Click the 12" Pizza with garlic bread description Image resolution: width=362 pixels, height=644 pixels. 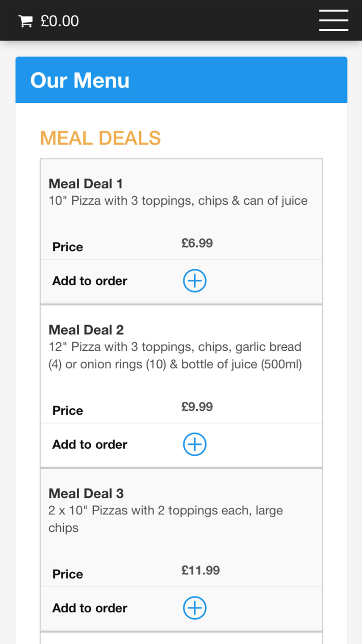(x=175, y=355)
